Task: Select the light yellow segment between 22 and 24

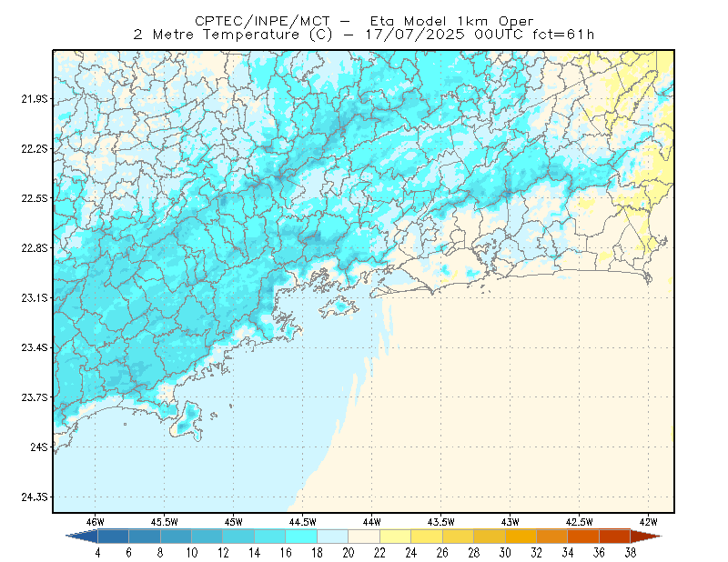Action: [x=396, y=537]
